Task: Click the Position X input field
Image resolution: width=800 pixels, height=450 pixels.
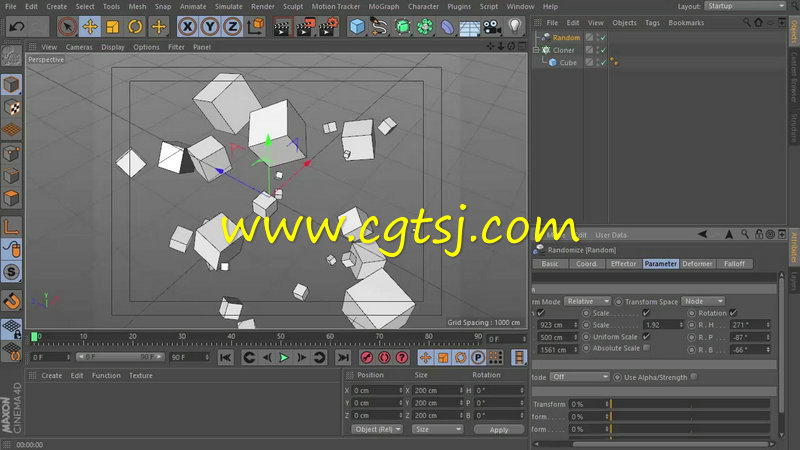Action: tap(378, 390)
